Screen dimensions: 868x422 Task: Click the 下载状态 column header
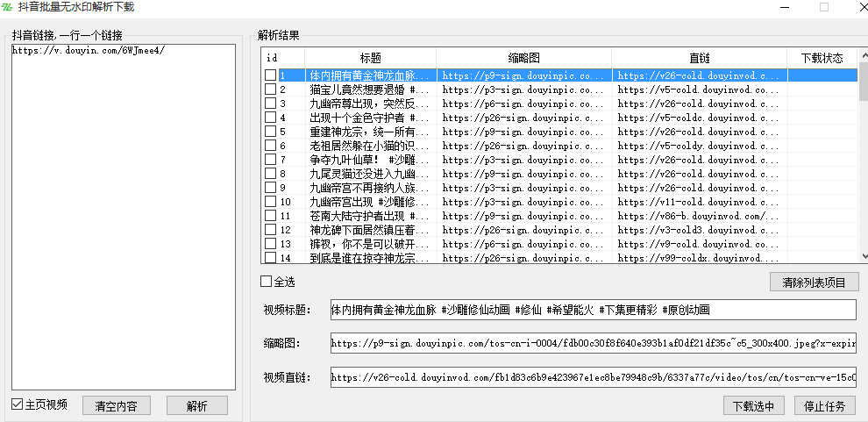pyautogui.click(x=822, y=58)
